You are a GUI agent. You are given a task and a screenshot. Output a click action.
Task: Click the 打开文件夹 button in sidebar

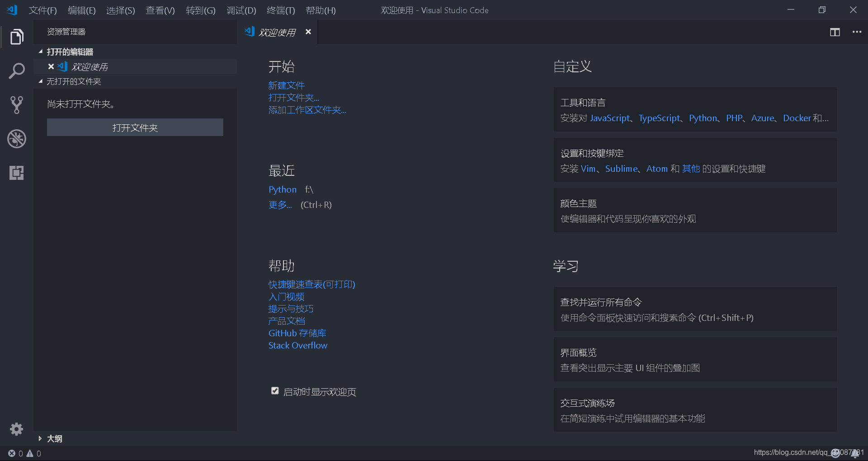coord(135,127)
